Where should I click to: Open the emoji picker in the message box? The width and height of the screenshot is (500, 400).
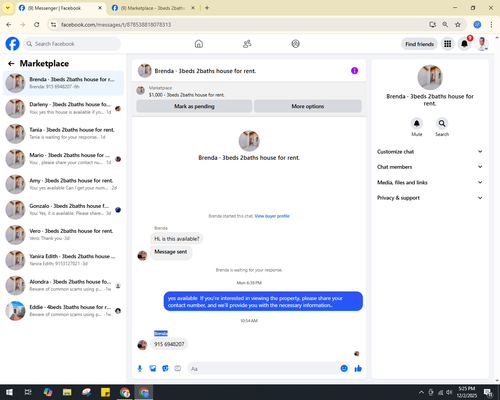pos(344,368)
